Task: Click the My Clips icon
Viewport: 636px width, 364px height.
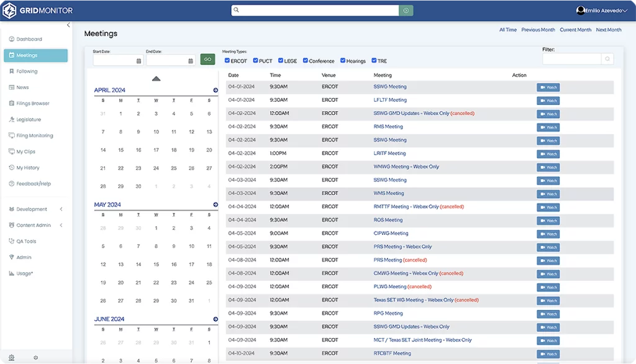Action: [x=11, y=152]
